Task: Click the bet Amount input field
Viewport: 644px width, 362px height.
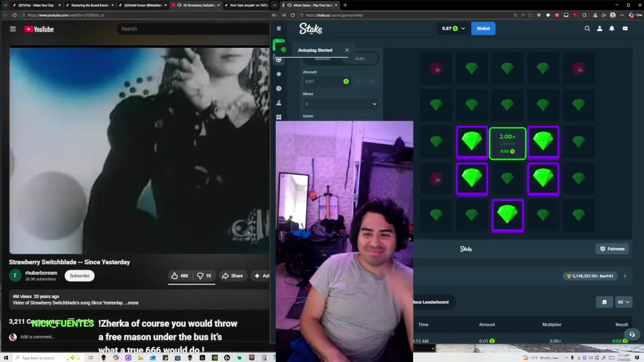Action: (327, 81)
